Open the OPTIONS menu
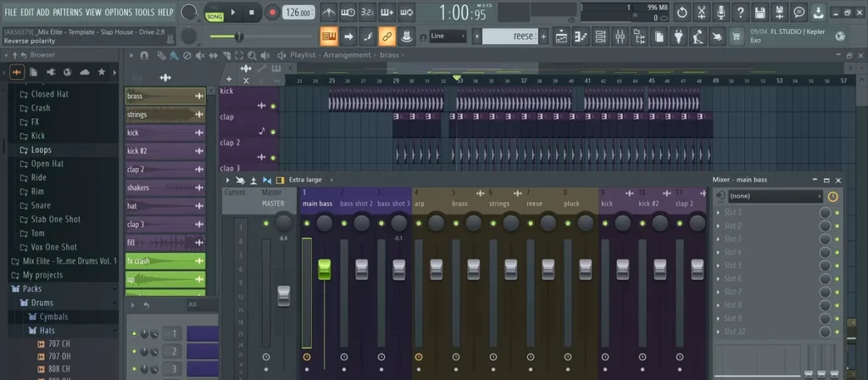868x380 pixels. 118,12
